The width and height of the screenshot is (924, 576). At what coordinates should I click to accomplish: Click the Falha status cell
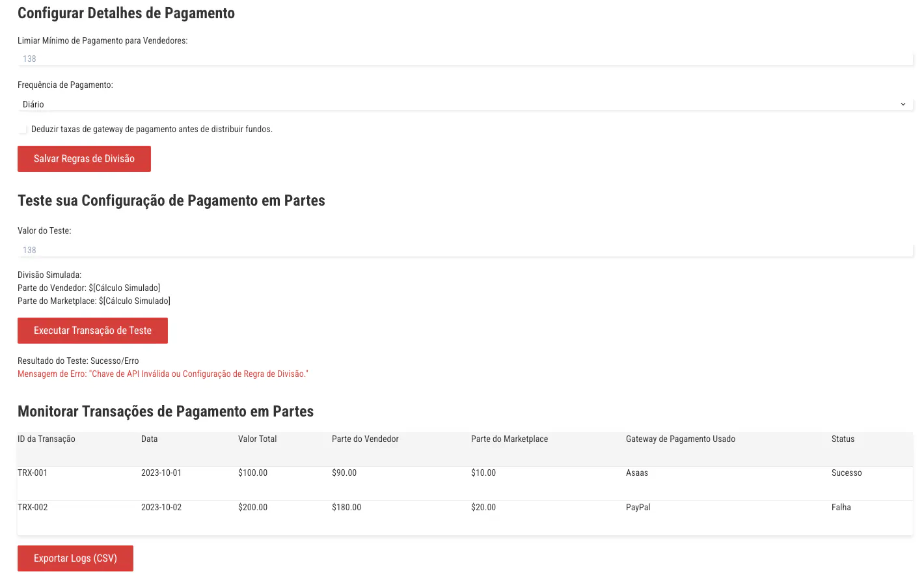[841, 508]
